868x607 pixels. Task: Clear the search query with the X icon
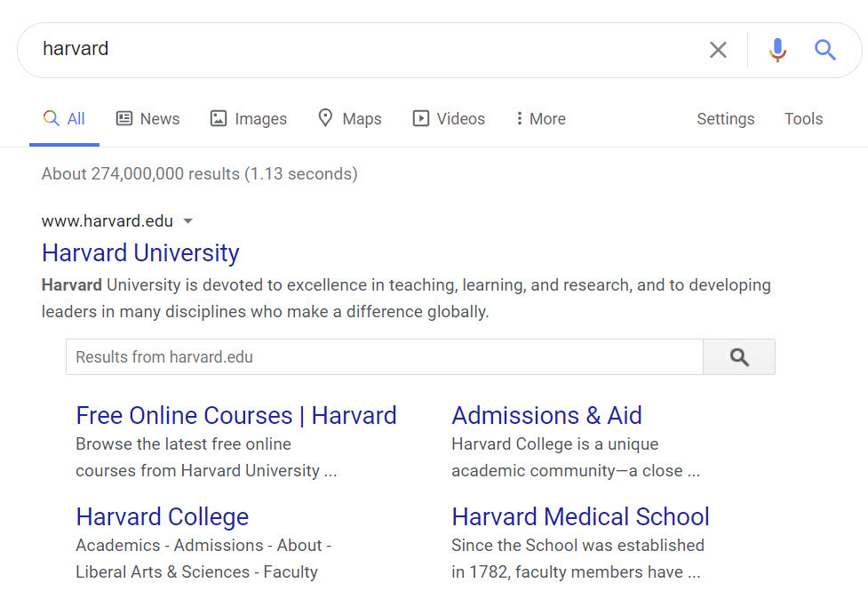coord(718,50)
